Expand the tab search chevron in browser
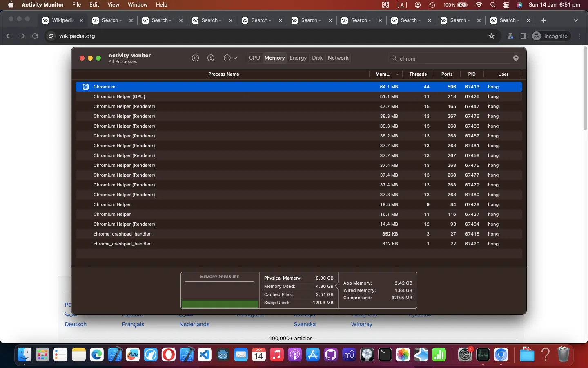This screenshot has height=368, width=588. 576,20
